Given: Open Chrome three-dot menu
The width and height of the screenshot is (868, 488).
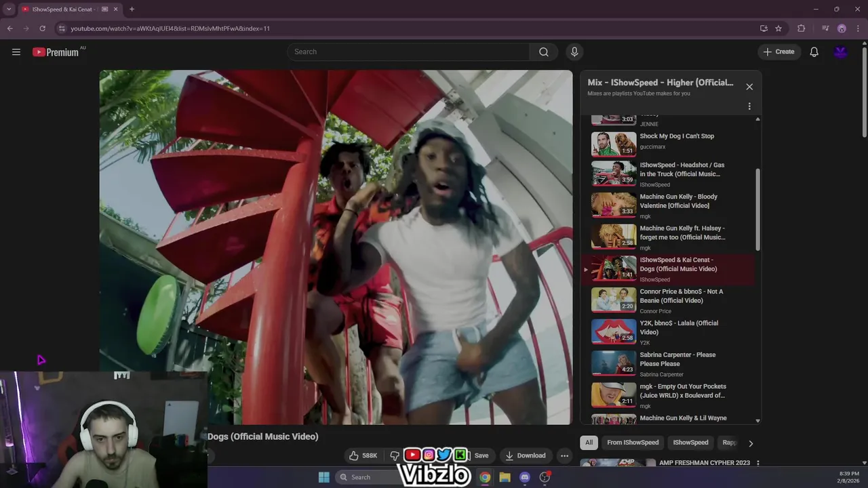Looking at the screenshot, I should [858, 28].
